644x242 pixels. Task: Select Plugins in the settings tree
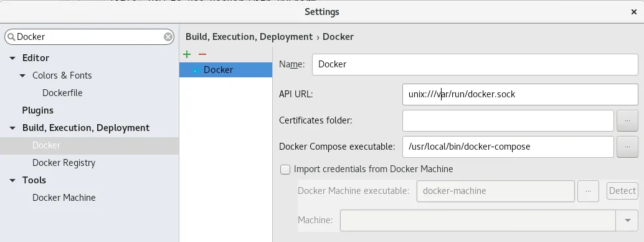[x=38, y=110]
